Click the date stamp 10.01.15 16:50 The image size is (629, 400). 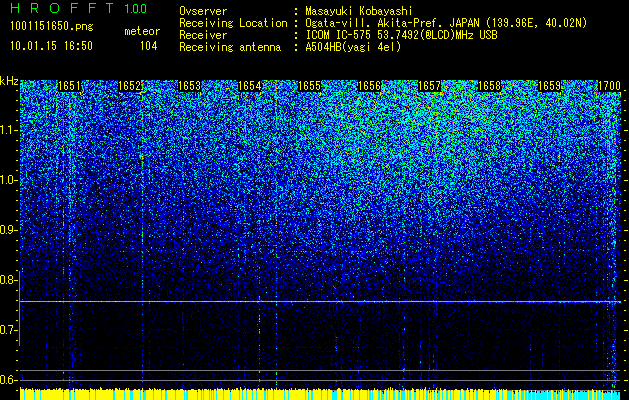[52, 46]
